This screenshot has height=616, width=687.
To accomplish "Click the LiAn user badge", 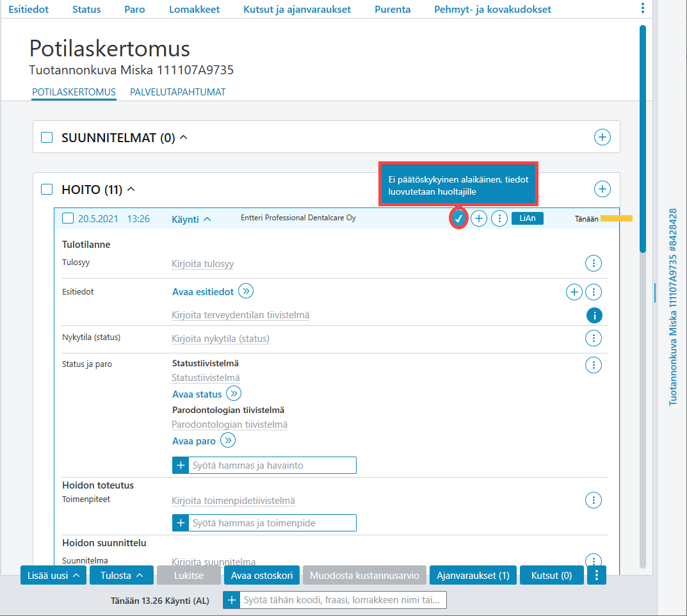I will [528, 218].
